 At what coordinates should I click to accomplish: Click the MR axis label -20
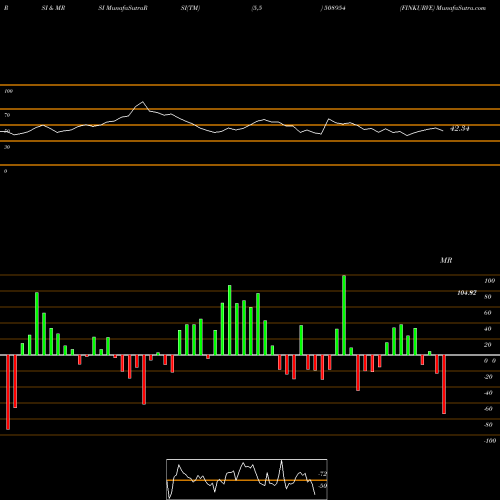click(488, 377)
